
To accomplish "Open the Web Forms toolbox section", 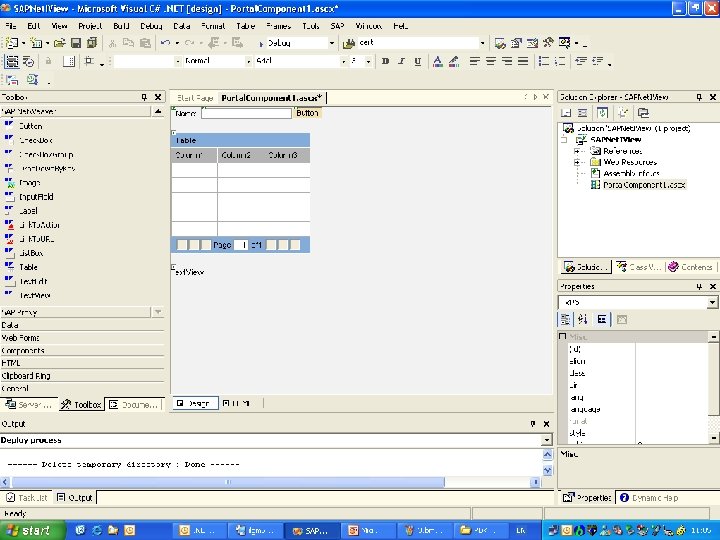I will click(x=82, y=338).
